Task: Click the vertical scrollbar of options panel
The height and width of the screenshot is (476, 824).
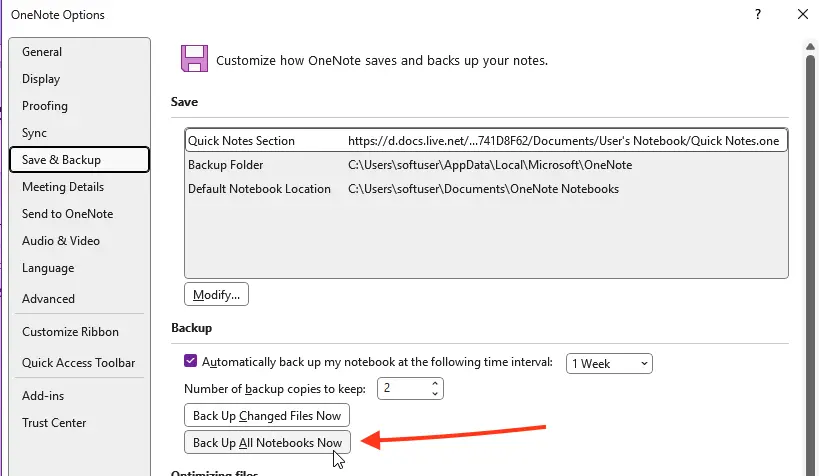Action: 813,250
